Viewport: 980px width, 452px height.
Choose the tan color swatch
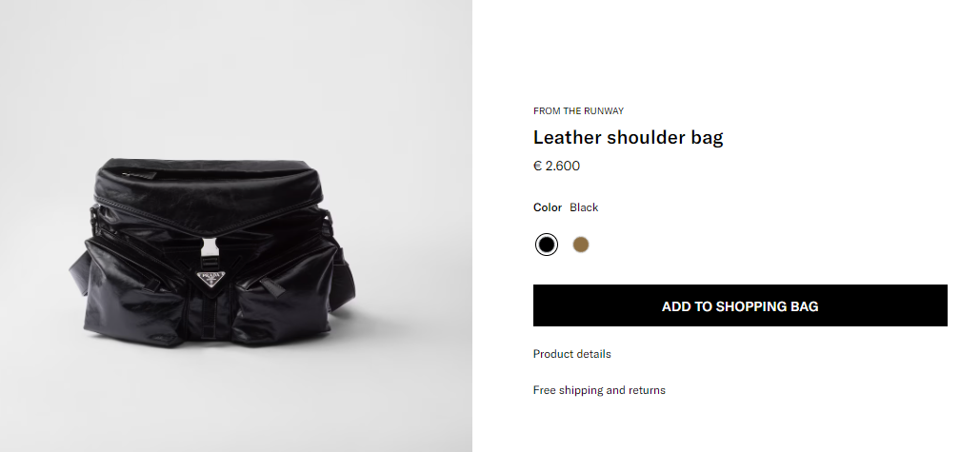pyautogui.click(x=581, y=245)
